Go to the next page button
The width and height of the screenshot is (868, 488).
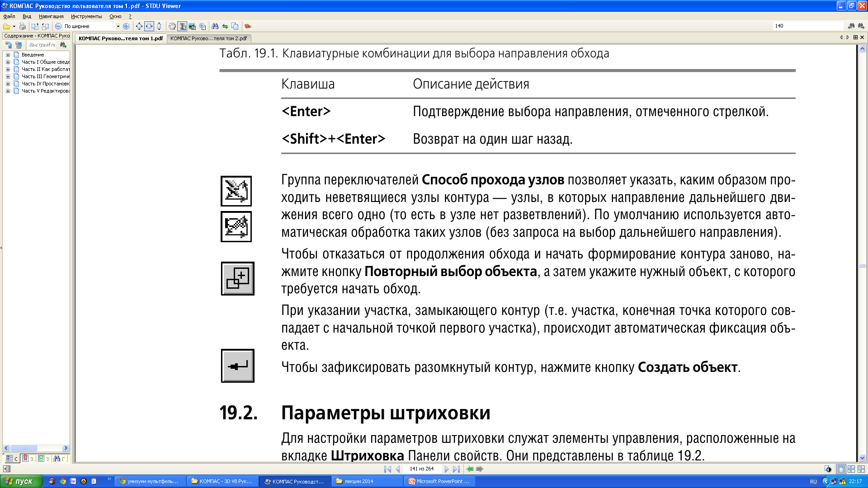pyautogui.click(x=447, y=469)
